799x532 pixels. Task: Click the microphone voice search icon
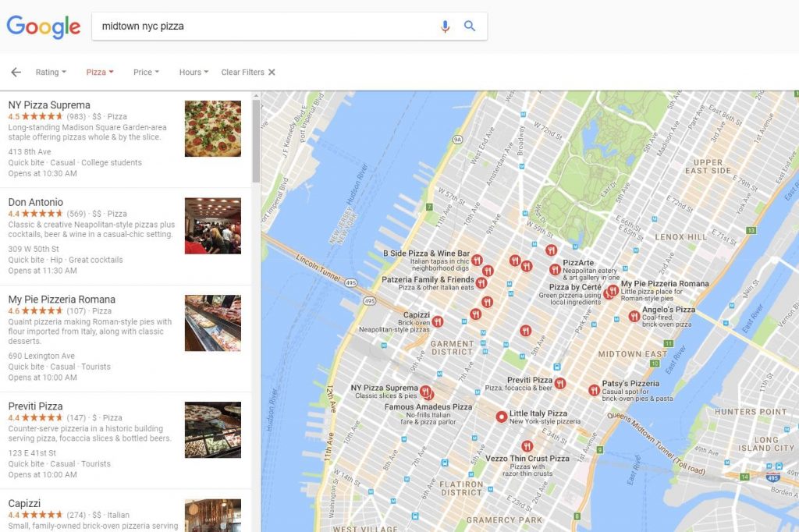point(445,27)
